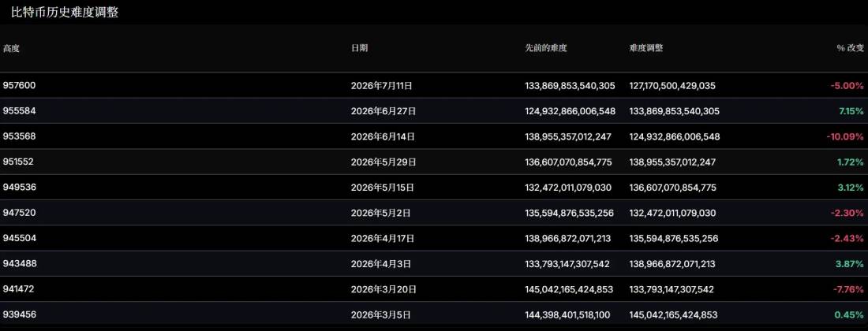This screenshot has height=331, width=868.
Task: Open block height 949536
Action: point(20,188)
